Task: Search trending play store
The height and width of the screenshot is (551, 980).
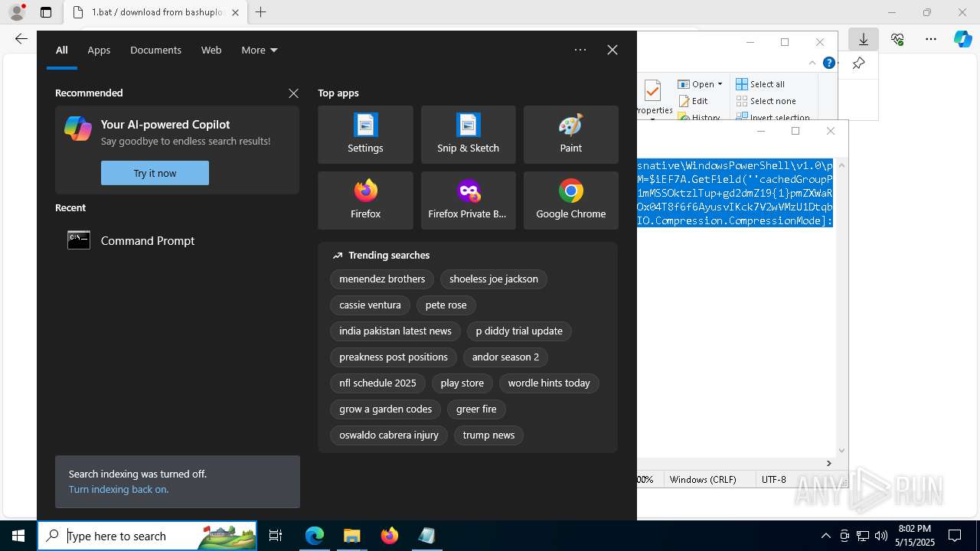Action: point(462,383)
